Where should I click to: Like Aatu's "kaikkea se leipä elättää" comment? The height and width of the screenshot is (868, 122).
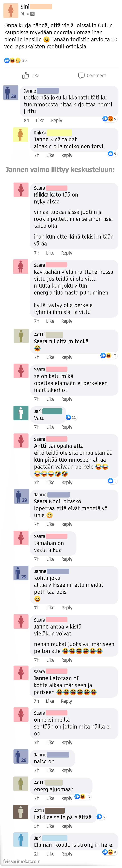point(50,826)
